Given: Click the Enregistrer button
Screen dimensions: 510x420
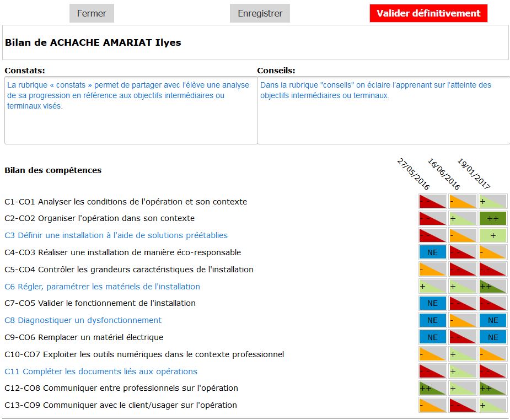Looking at the screenshot, I should pyautogui.click(x=260, y=13).
